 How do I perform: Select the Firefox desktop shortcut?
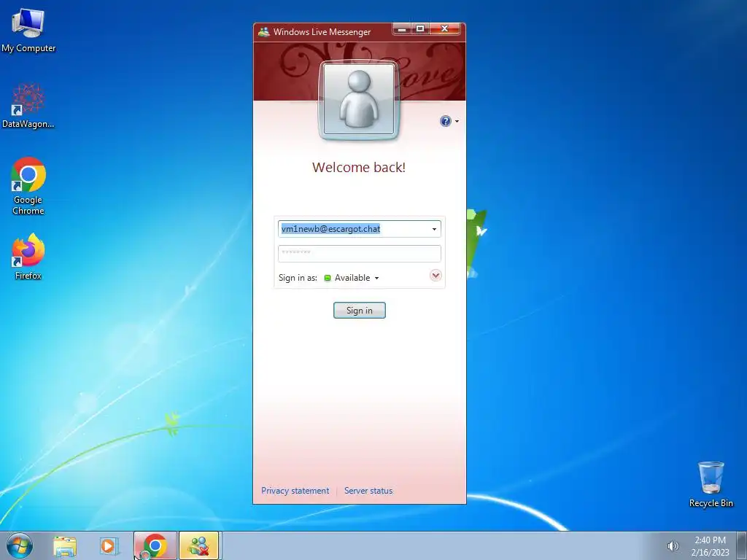[x=28, y=256]
